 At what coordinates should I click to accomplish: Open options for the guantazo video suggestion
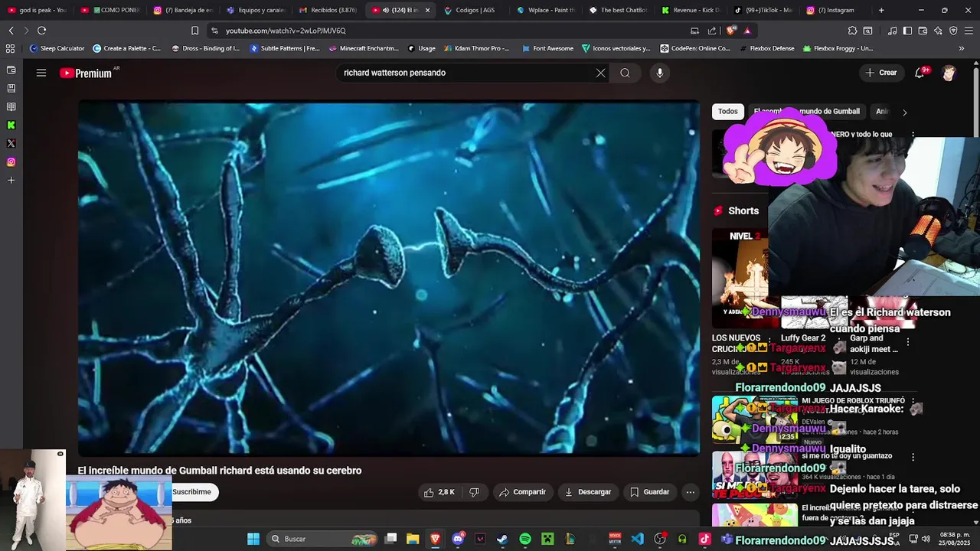pos(913,457)
